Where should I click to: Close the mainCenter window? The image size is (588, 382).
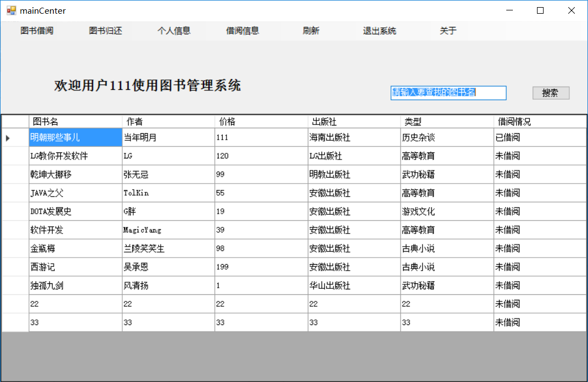(x=571, y=10)
